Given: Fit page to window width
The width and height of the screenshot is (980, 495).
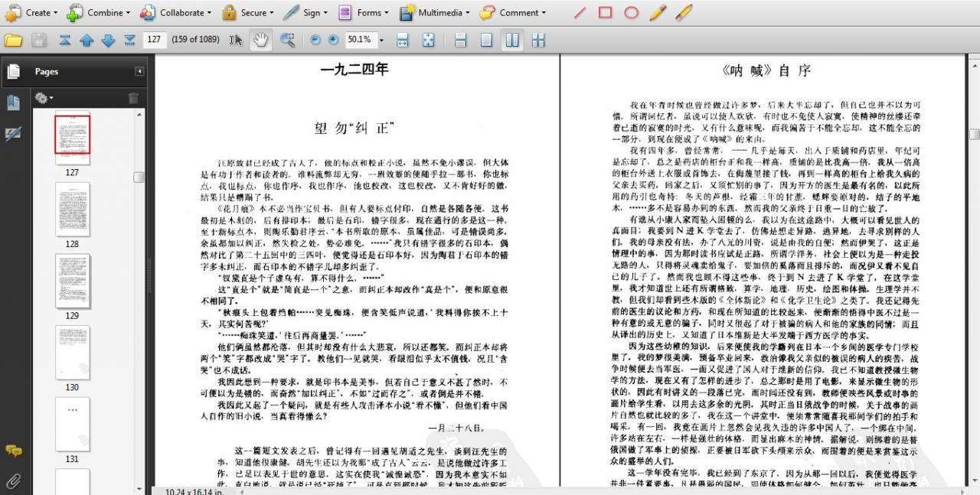Looking at the screenshot, I should pyautogui.click(x=403, y=40).
